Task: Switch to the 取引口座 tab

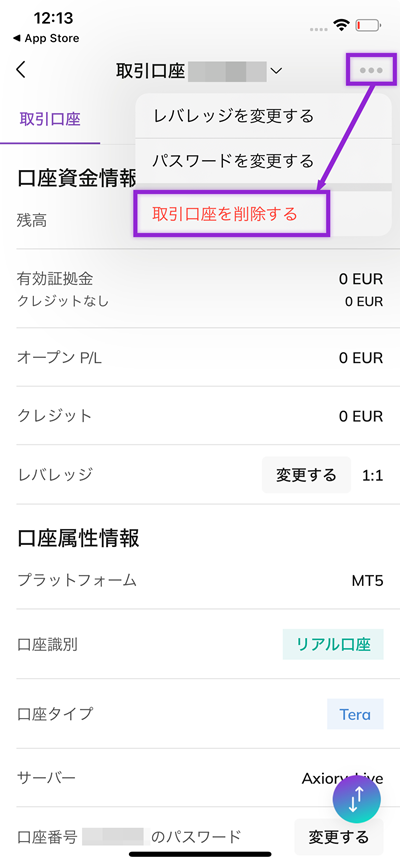Action: 50,119
